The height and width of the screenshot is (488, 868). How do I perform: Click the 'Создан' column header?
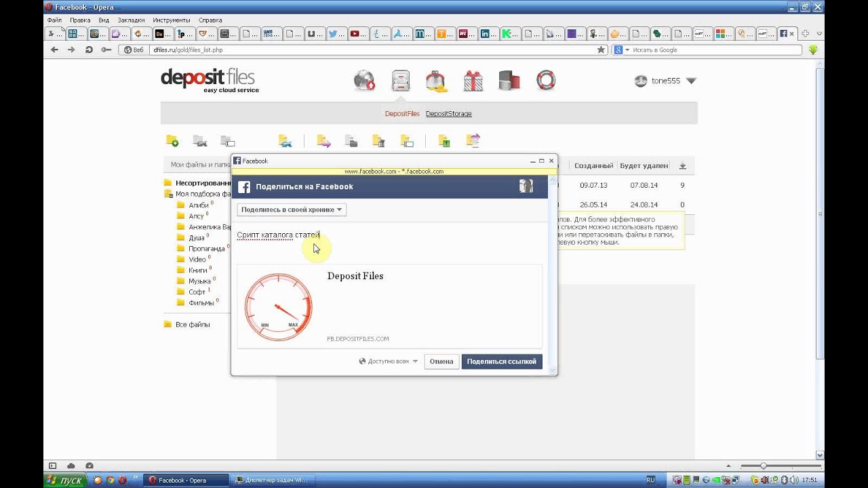[x=593, y=165]
